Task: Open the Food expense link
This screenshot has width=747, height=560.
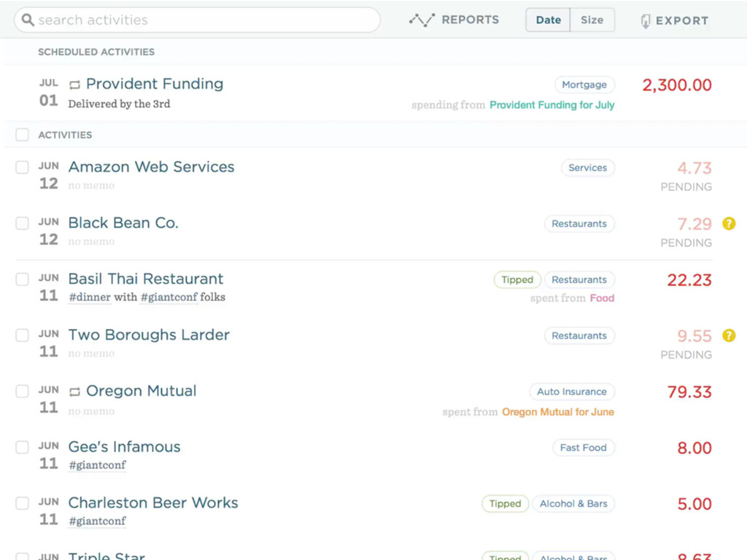Action: pyautogui.click(x=602, y=298)
